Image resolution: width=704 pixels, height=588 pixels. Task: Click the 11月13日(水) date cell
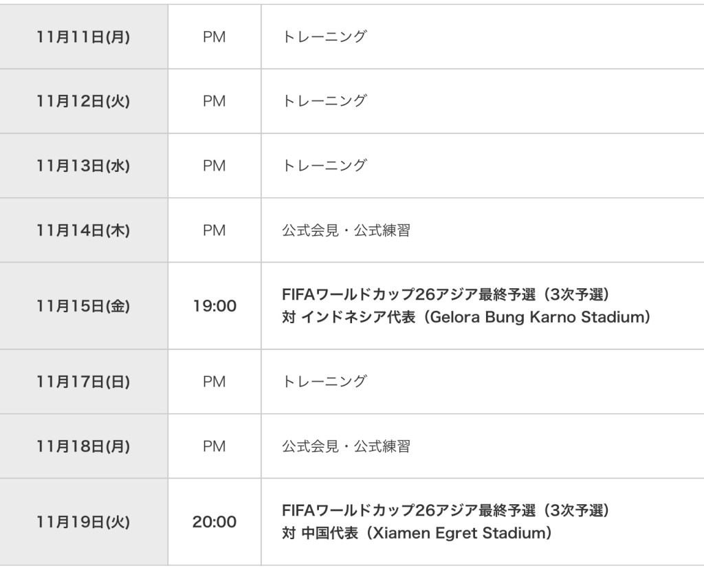(83, 166)
